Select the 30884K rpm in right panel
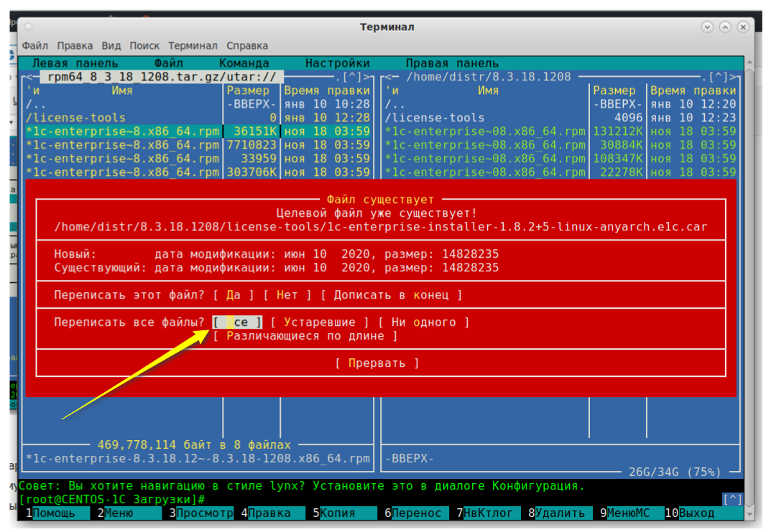 pos(560,146)
